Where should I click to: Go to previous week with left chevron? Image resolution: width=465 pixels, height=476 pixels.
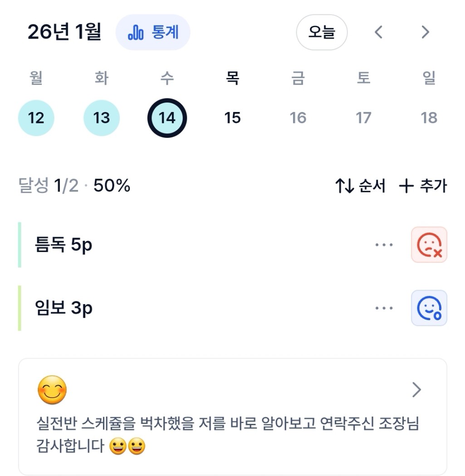(379, 32)
